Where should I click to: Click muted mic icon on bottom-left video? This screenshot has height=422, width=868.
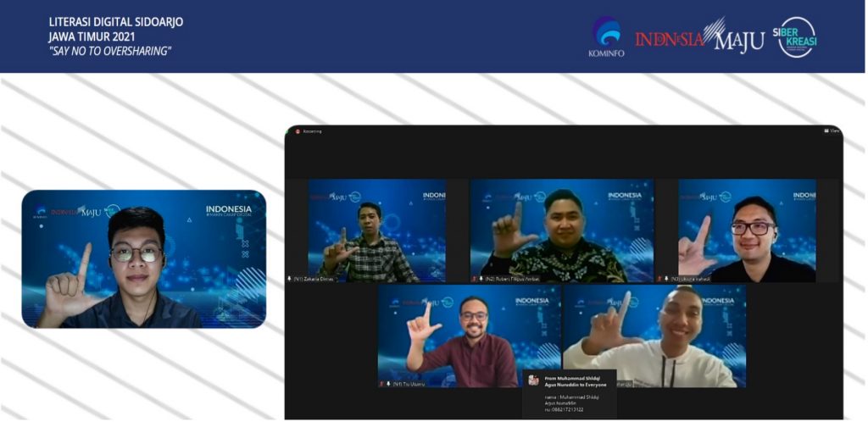point(381,383)
